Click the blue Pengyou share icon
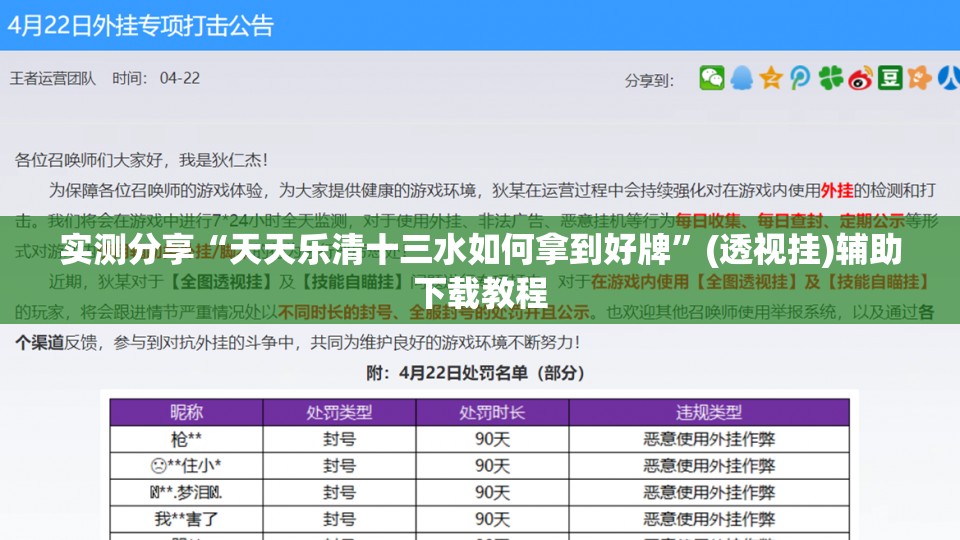The image size is (960, 540). [x=800, y=78]
